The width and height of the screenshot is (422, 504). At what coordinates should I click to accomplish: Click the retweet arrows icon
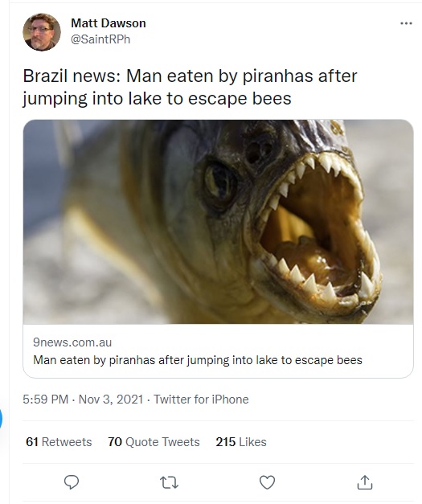(169, 482)
